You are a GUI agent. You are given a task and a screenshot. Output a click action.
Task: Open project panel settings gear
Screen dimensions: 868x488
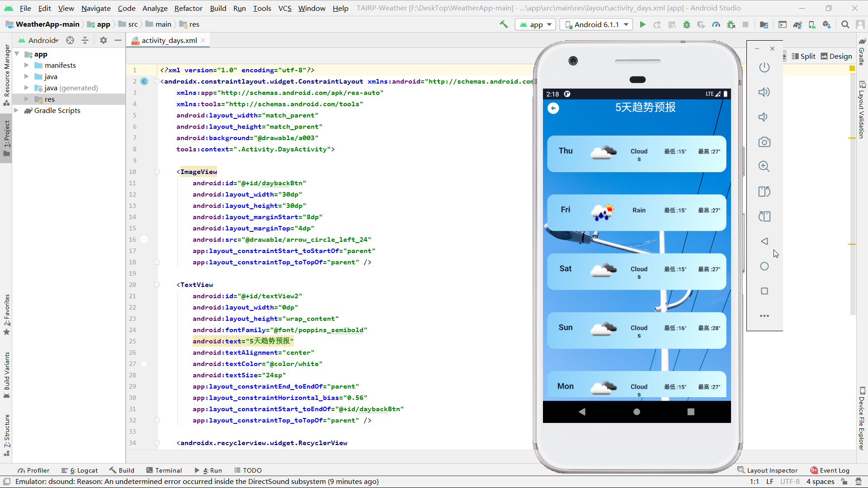click(x=104, y=40)
